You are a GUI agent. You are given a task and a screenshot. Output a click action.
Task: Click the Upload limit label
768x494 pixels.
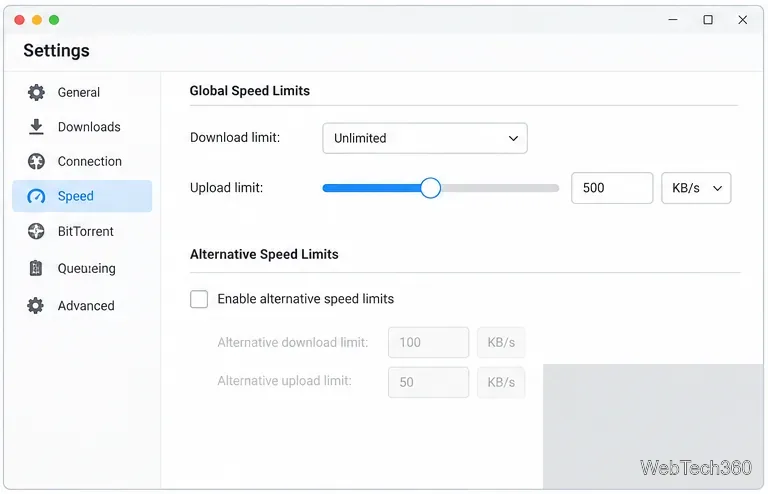(x=226, y=188)
